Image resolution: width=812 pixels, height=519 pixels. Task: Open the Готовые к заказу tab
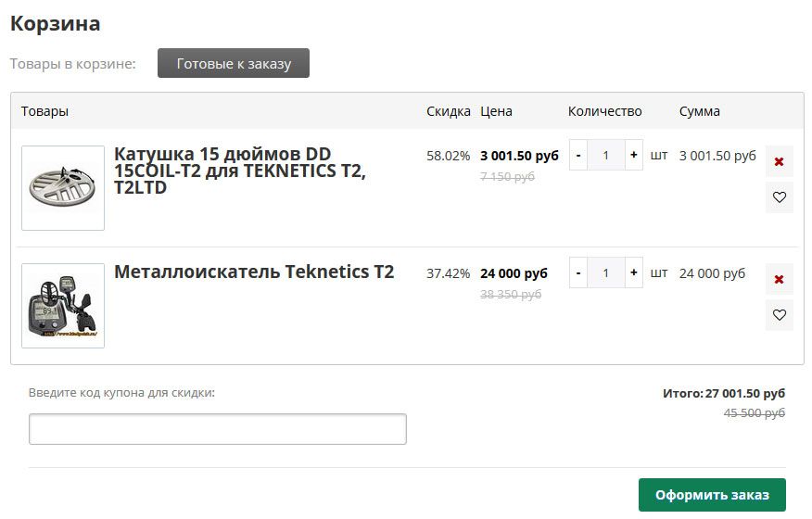click(234, 63)
